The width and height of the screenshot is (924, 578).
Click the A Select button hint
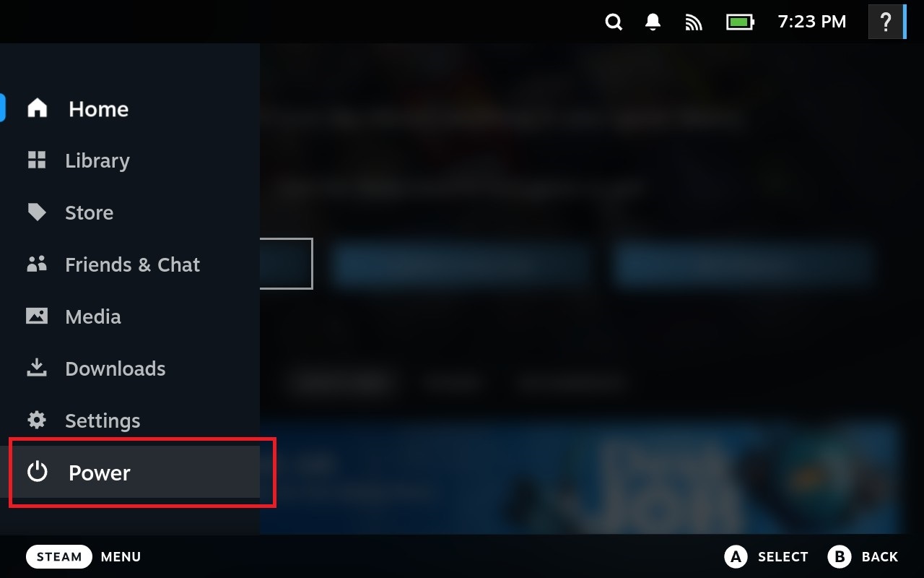point(766,556)
